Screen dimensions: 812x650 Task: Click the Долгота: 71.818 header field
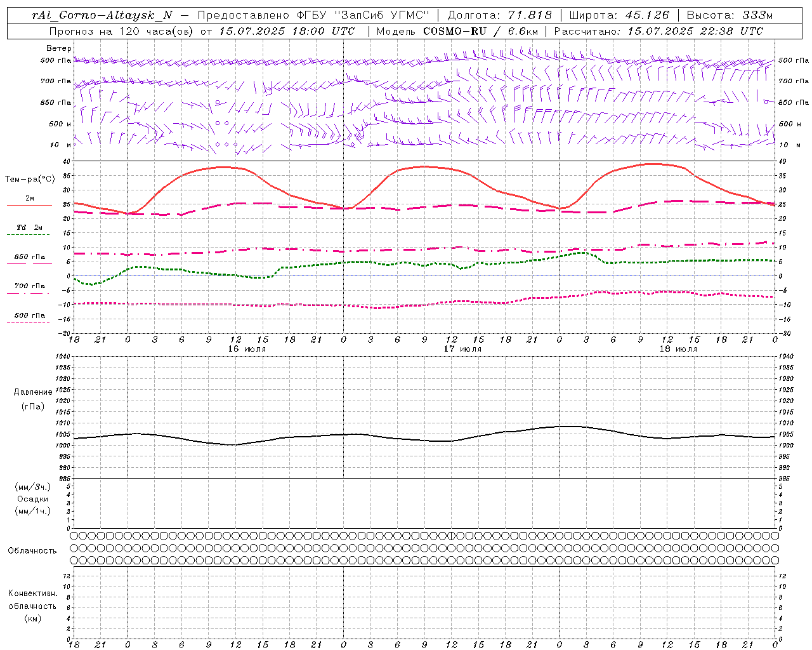[500, 15]
